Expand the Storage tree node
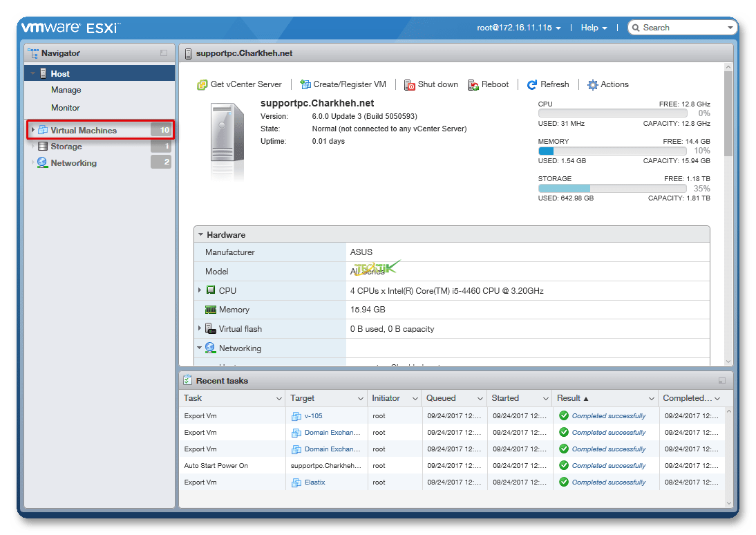This screenshot has height=535, width=756. (32, 146)
